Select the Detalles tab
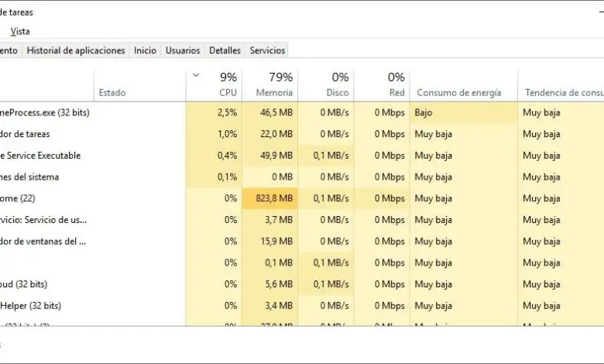Viewport: 604px width, 364px height. click(225, 50)
